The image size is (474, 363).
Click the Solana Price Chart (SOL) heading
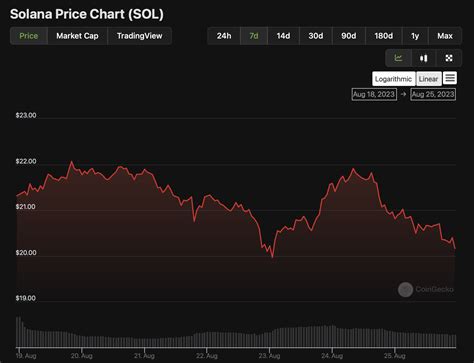[x=87, y=14]
